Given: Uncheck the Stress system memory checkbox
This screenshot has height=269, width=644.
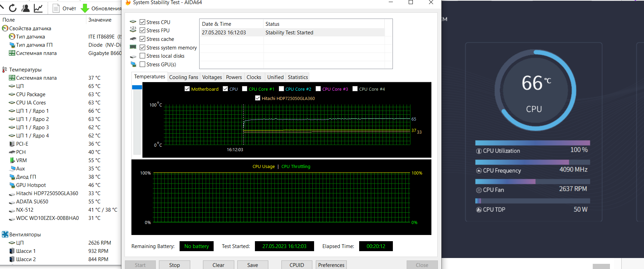Looking at the screenshot, I should tap(142, 47).
